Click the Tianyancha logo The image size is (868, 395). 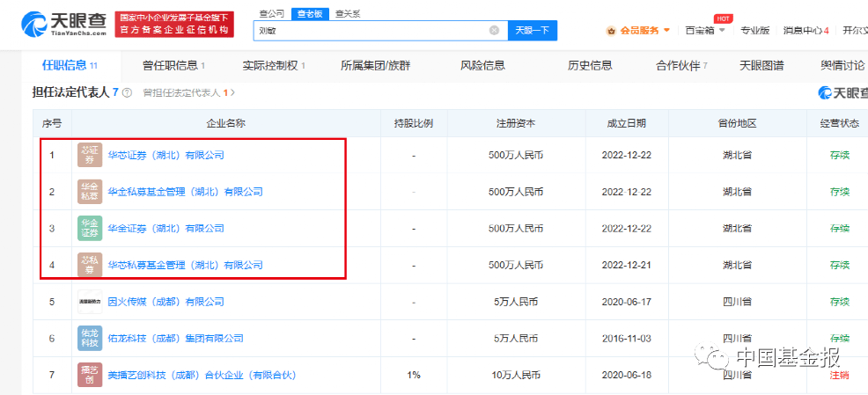(x=63, y=24)
